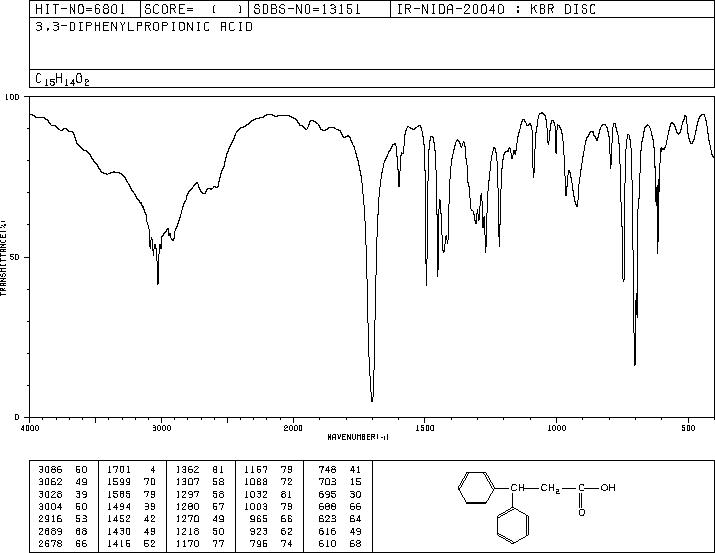Viewport: 715px width, 553px height.
Task: Select the HIT-NO=6801 header cell
Action: (x=85, y=9)
